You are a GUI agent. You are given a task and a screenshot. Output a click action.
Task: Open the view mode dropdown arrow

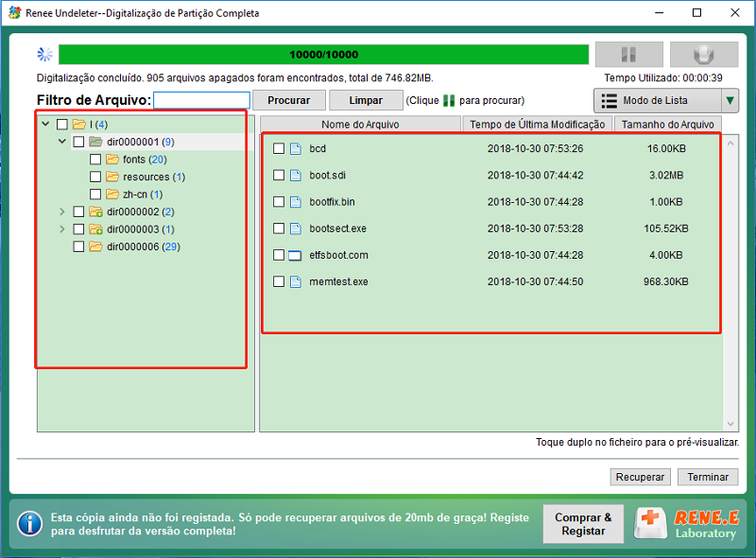click(x=730, y=101)
